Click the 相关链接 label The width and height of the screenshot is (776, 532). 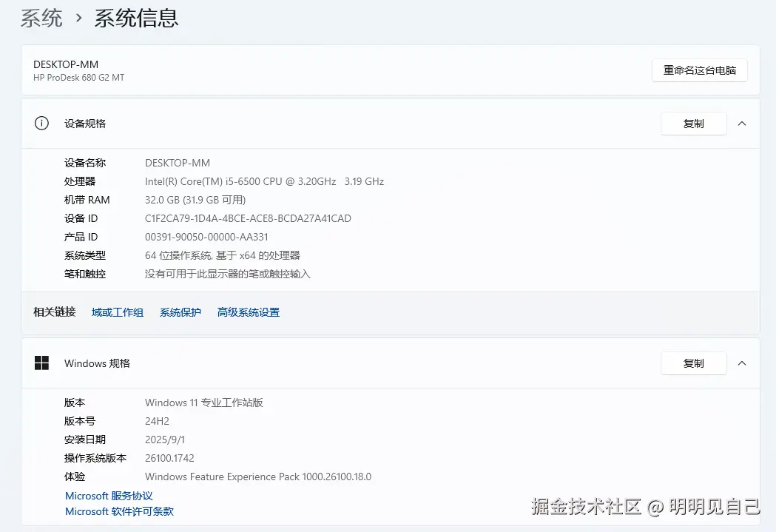click(55, 312)
